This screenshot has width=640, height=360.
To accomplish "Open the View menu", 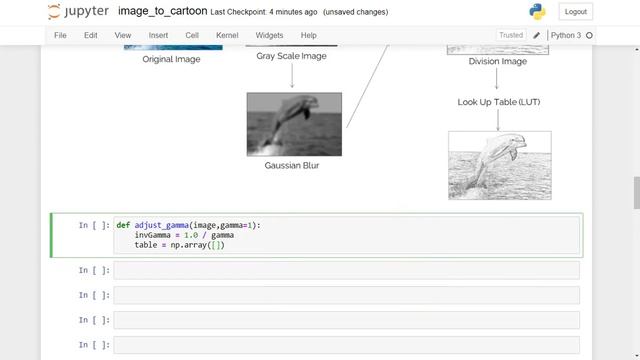I will [122, 36].
